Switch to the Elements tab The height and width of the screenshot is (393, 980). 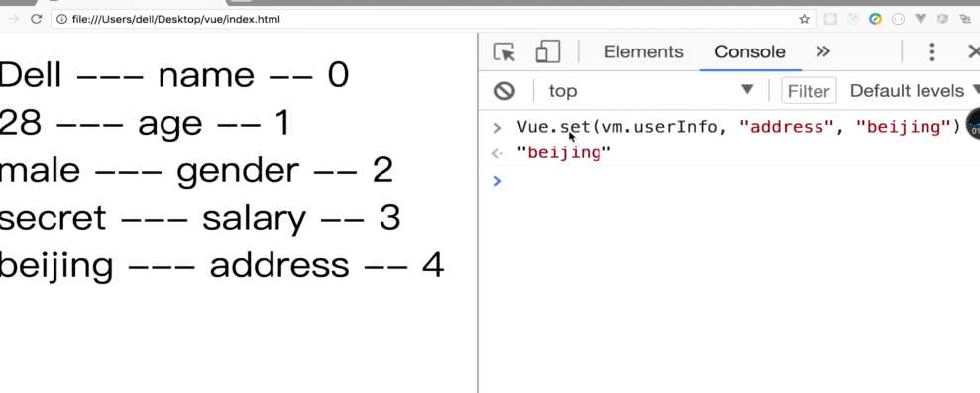(643, 51)
